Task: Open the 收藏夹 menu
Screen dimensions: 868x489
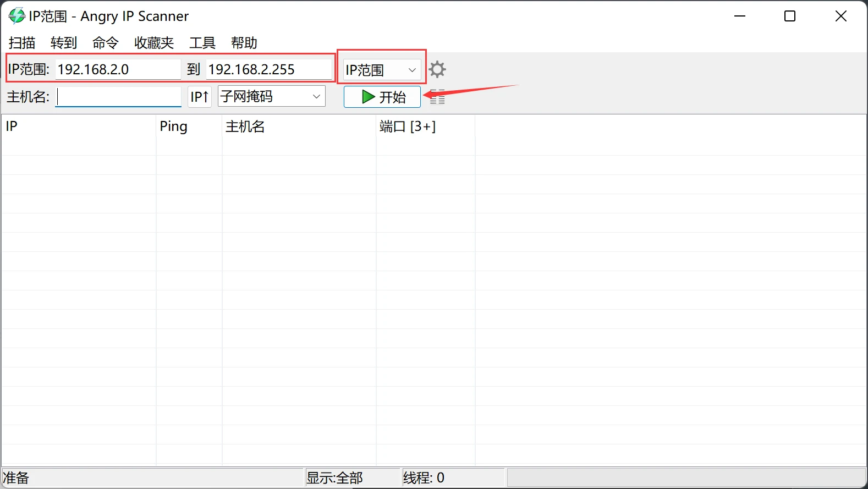Action: point(154,42)
